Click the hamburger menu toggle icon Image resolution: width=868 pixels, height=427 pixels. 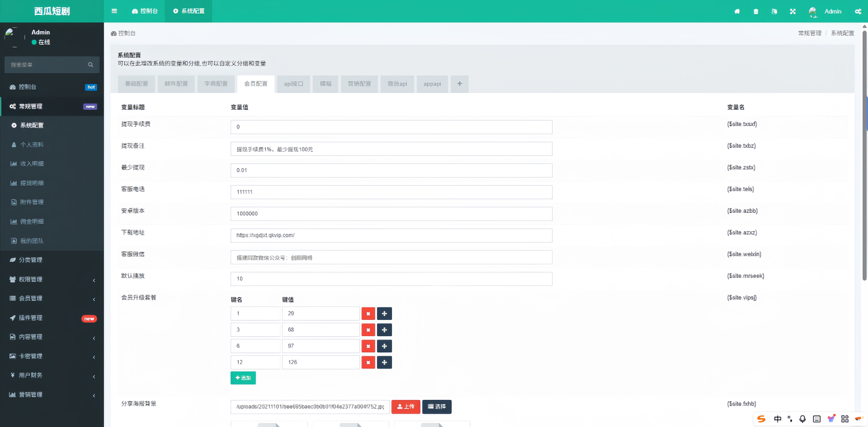click(x=114, y=11)
